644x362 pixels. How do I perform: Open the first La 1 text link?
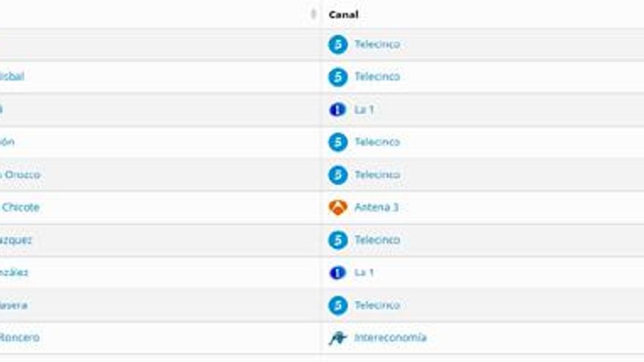coord(364,110)
